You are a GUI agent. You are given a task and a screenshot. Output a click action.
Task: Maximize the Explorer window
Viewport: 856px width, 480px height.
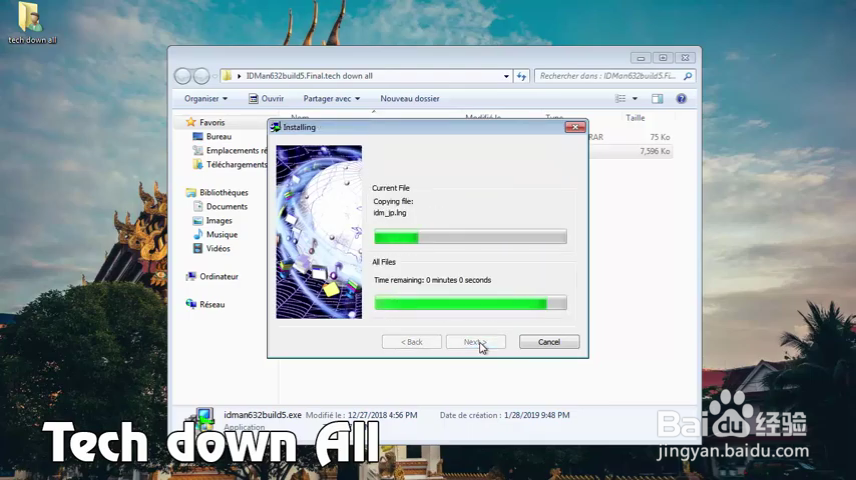pyautogui.click(x=663, y=57)
